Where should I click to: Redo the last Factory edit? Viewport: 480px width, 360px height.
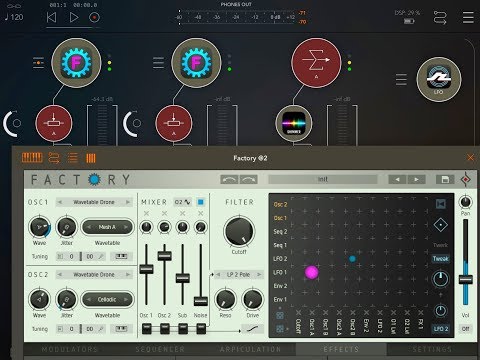click(x=249, y=180)
